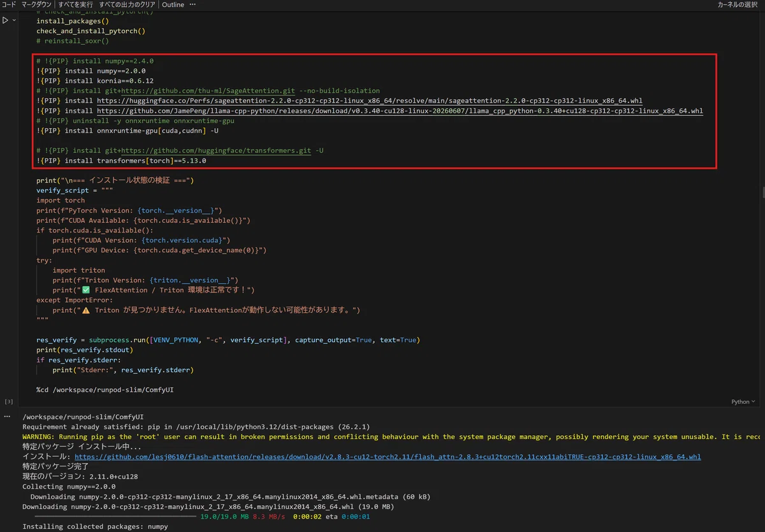Screen dimensions: 765x532
Task: Click the CUDA Available print line
Action: [143, 220]
